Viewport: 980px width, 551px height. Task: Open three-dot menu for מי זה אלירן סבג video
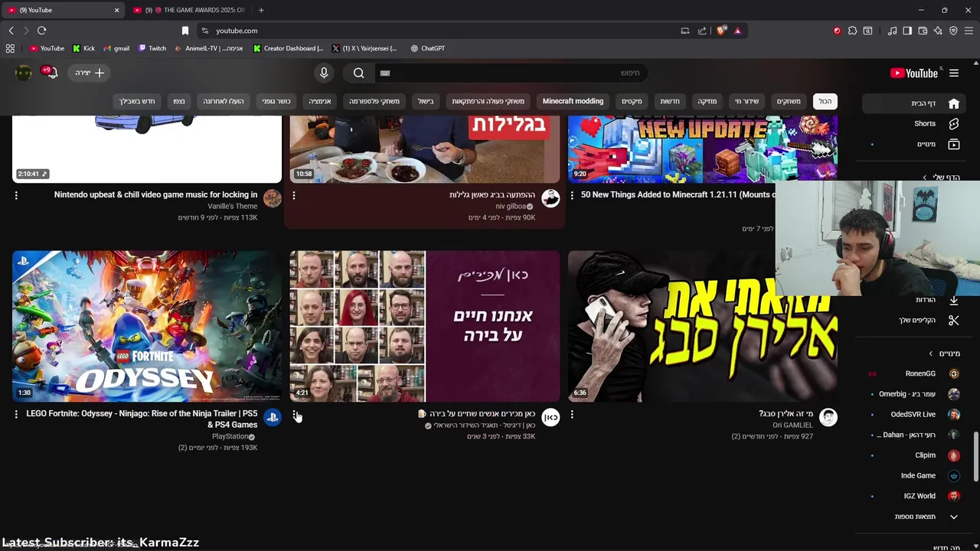(572, 414)
